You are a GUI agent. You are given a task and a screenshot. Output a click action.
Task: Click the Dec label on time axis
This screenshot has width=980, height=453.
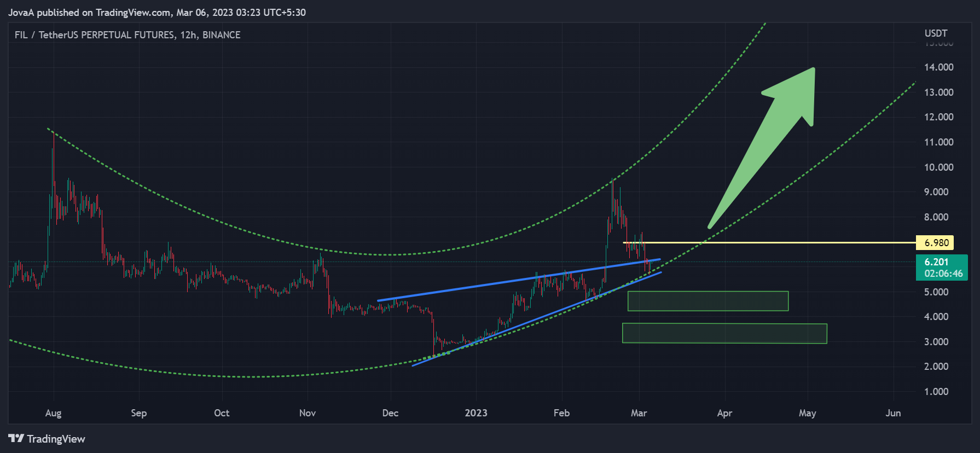point(390,413)
